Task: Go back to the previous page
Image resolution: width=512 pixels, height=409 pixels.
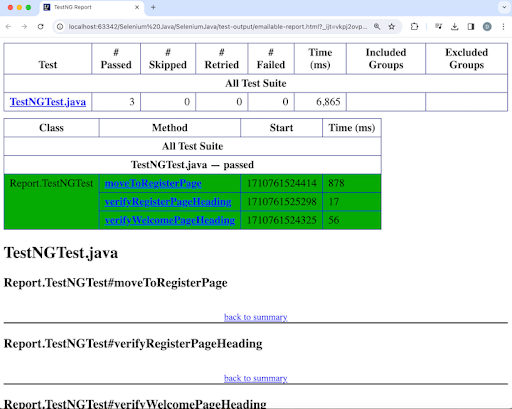Action: [9, 27]
